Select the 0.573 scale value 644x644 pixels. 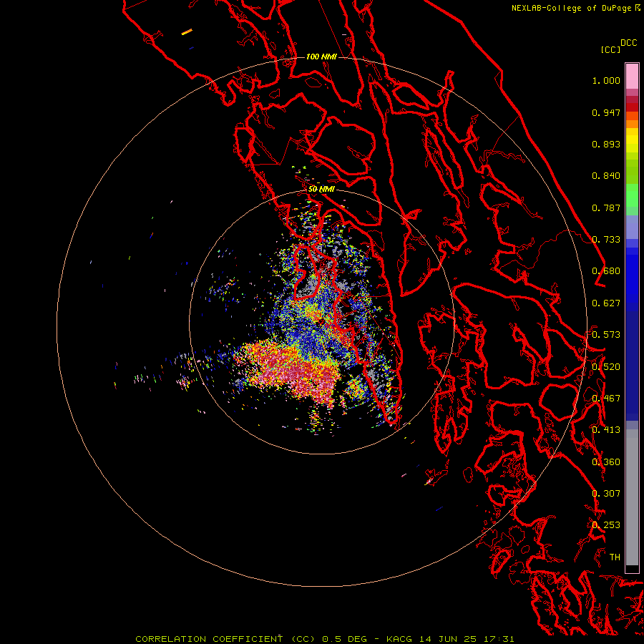[606, 335]
